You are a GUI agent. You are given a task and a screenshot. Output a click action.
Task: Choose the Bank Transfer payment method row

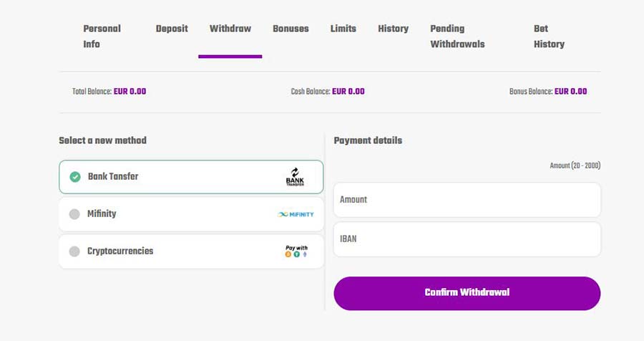(191, 177)
